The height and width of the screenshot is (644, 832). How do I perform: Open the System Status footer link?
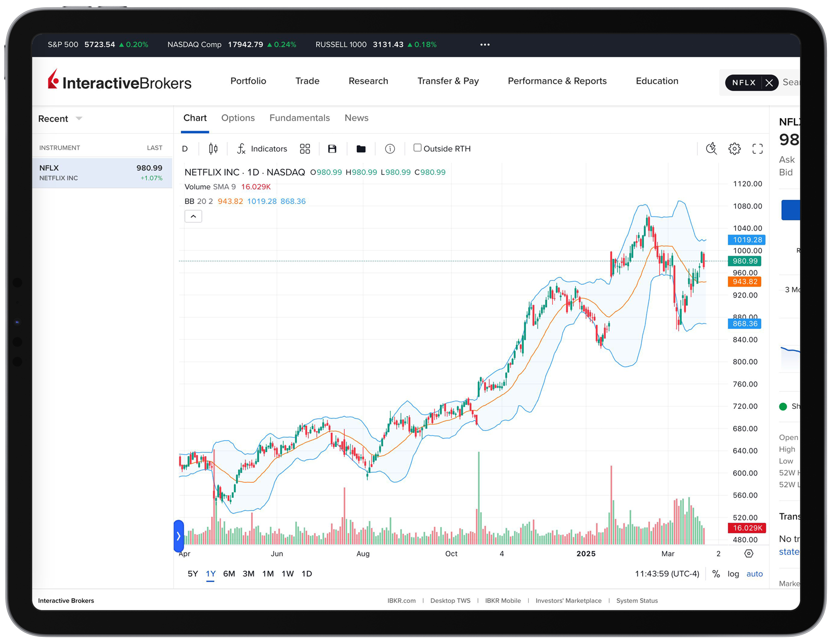pyautogui.click(x=637, y=601)
